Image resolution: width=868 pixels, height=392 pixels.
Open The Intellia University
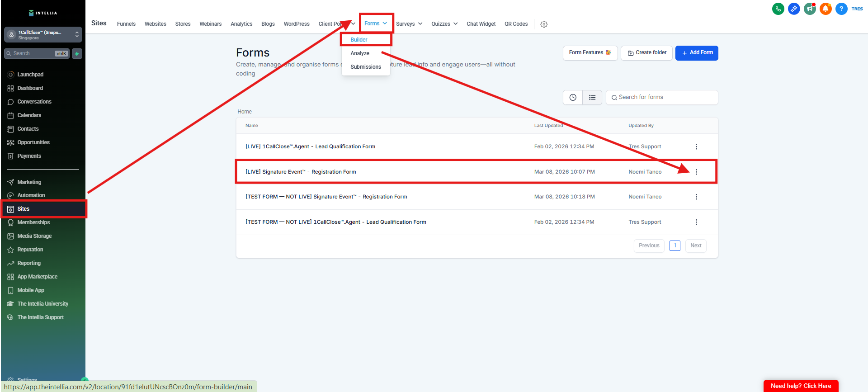coord(43,304)
